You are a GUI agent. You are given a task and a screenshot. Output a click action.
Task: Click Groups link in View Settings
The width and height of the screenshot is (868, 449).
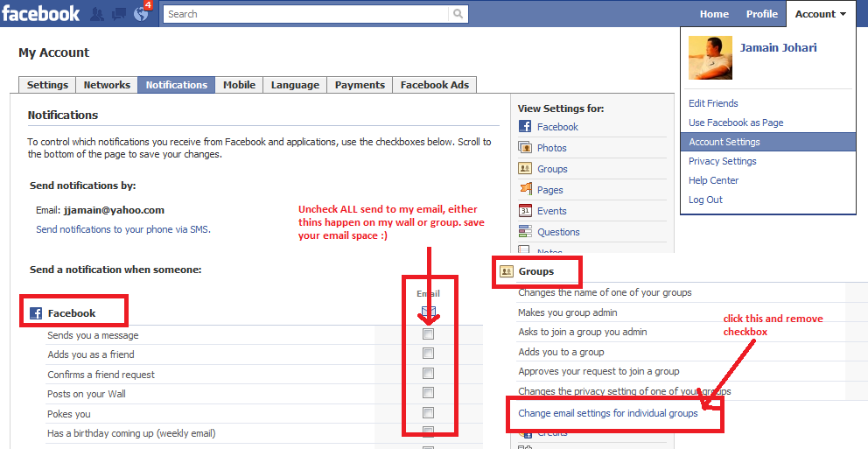tap(552, 169)
